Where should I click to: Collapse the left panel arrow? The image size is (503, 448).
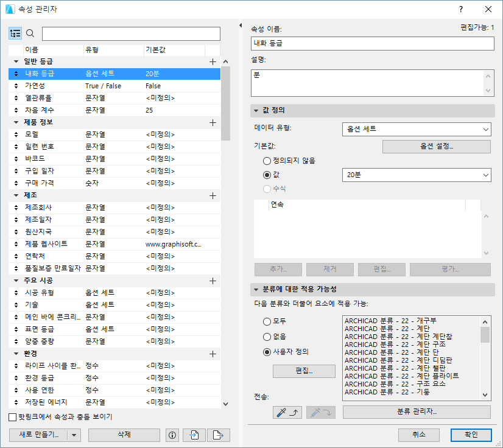[x=241, y=25]
